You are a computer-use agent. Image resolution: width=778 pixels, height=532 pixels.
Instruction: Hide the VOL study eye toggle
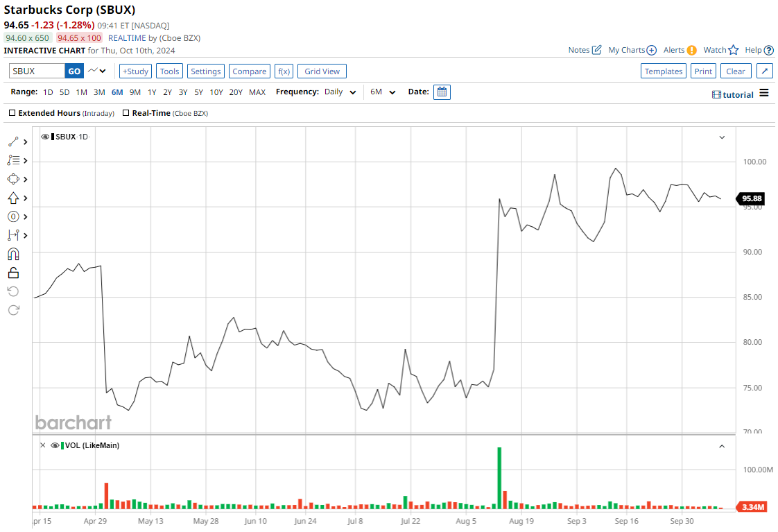(x=55, y=445)
